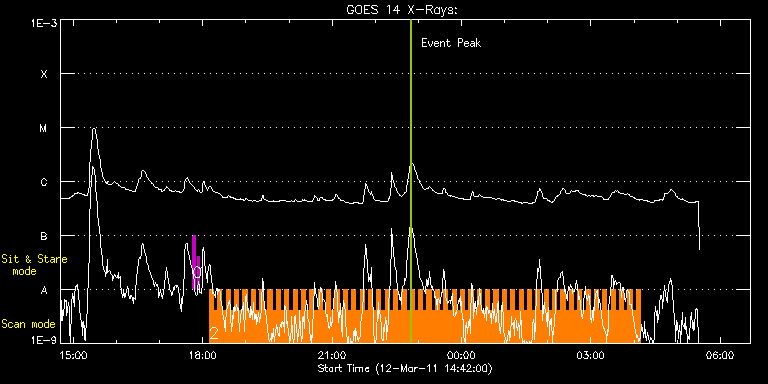Click the 06:00 time axis label
The height and width of the screenshot is (384, 768).
[720, 354]
